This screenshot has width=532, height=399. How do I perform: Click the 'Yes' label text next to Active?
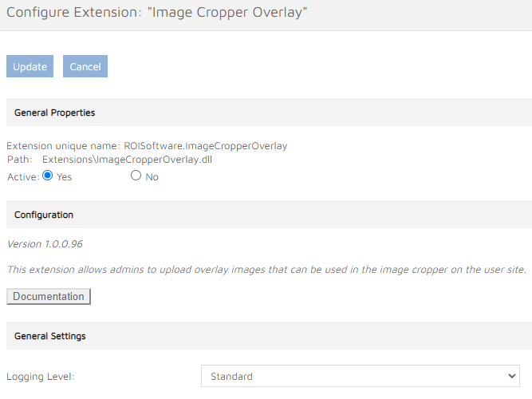pyautogui.click(x=64, y=177)
